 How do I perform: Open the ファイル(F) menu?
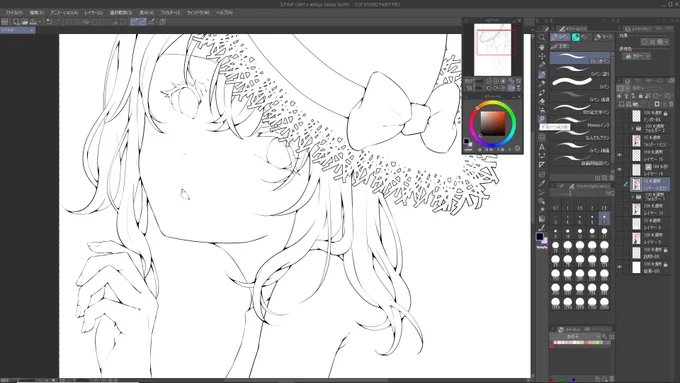coord(13,13)
